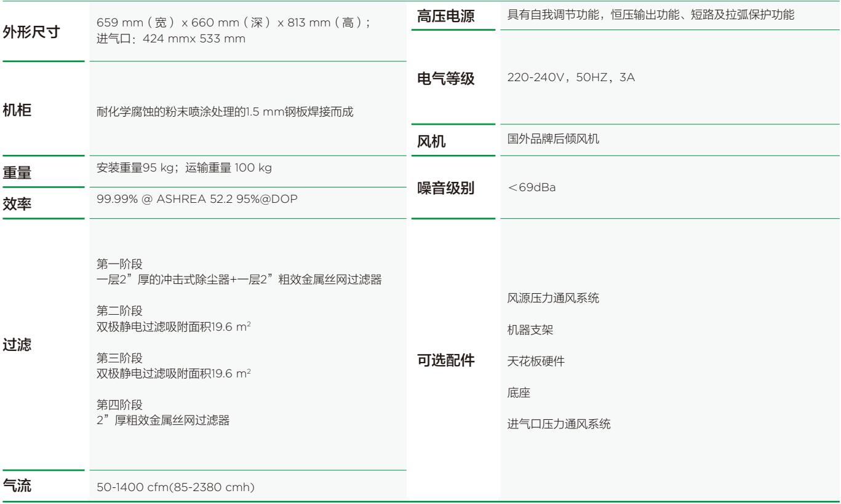This screenshot has height=504, width=841.
Task: Click the 50-1400 cfm airflow value
Action: tap(176, 488)
